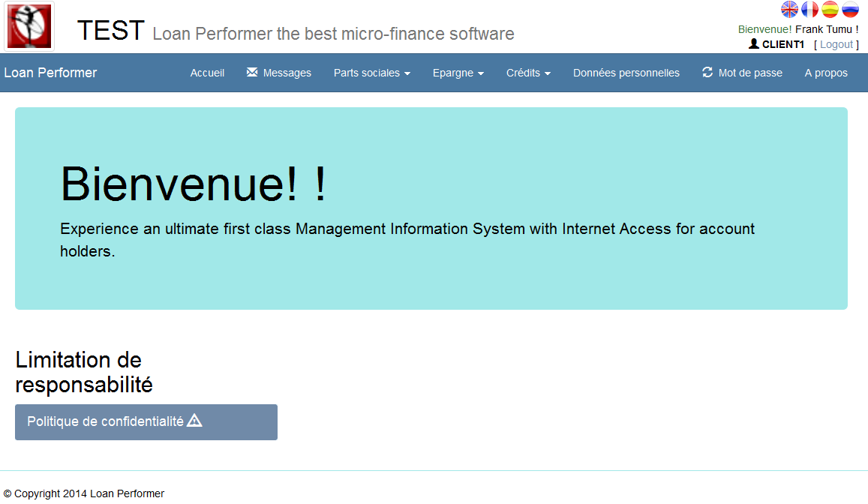
Task: Click the envelope icon next to Messages
Action: [252, 72]
